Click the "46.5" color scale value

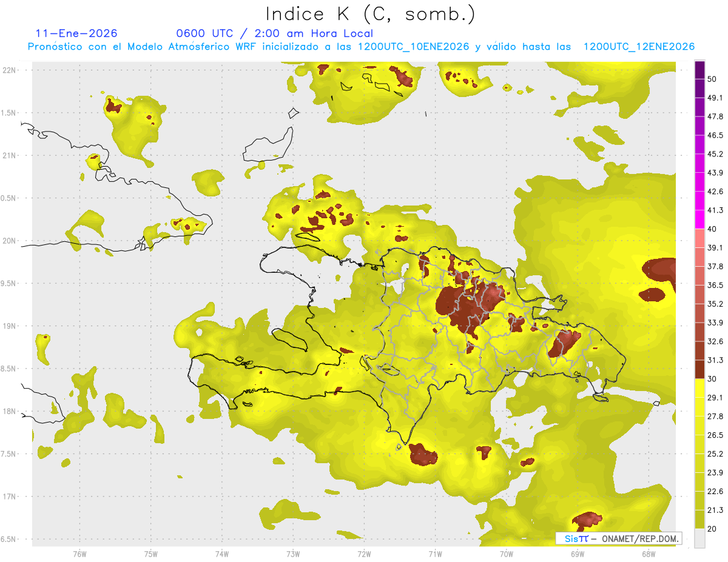(715, 135)
